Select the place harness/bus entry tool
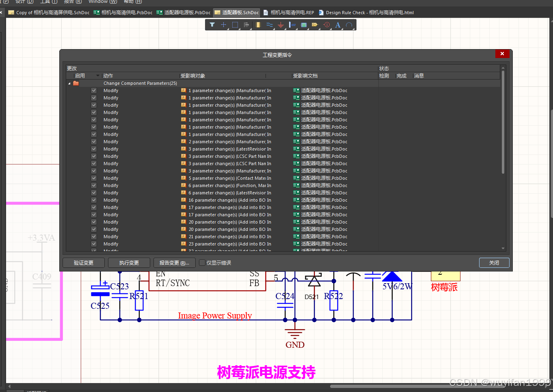This screenshot has height=392, width=553. click(x=292, y=25)
